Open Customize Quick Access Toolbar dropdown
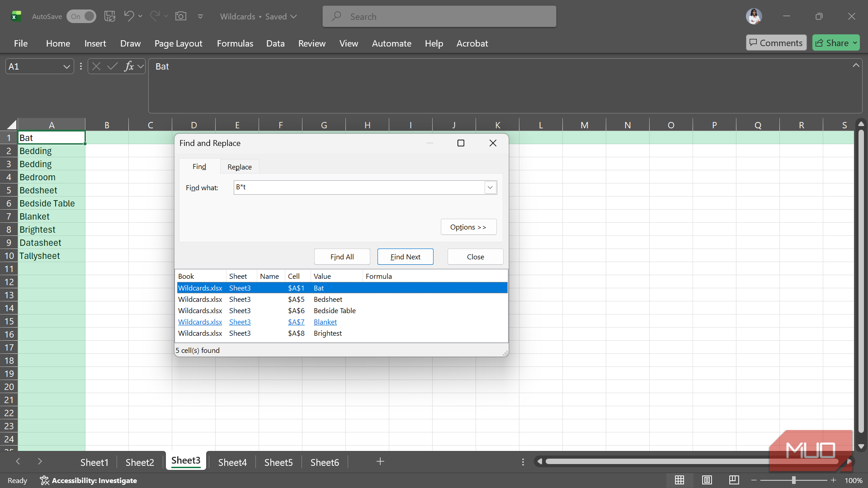 tap(200, 16)
